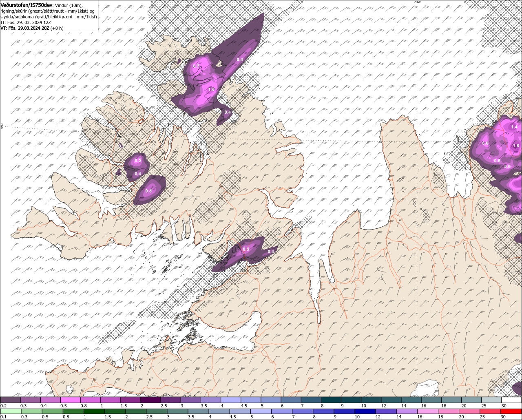This screenshot has width=522, height=420.
Task: Select the darkest green rain swatch for 1–1.5
Action: click(94, 411)
